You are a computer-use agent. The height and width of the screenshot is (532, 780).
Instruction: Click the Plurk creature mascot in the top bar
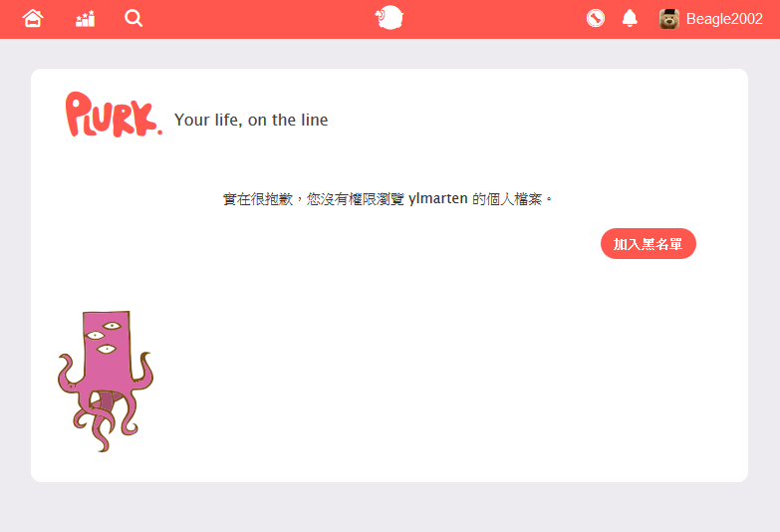pos(390,18)
